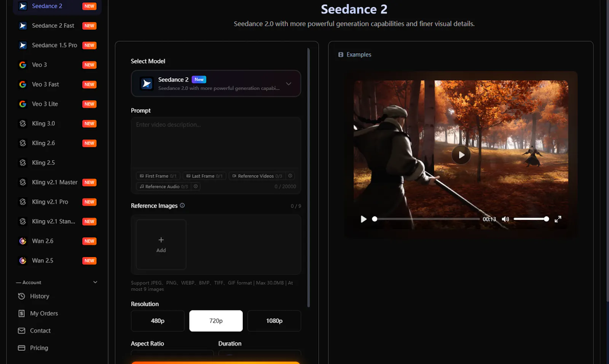
Task: Click Kling v2.1 Pro icon
Action: [23, 202]
